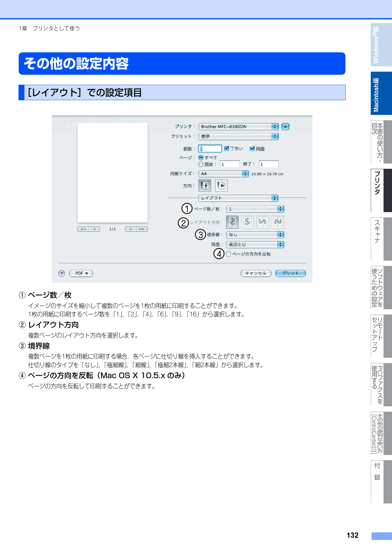The height and width of the screenshot is (555, 392).
Task: Choose the Z-shaped layout direction
Action: 232,222
